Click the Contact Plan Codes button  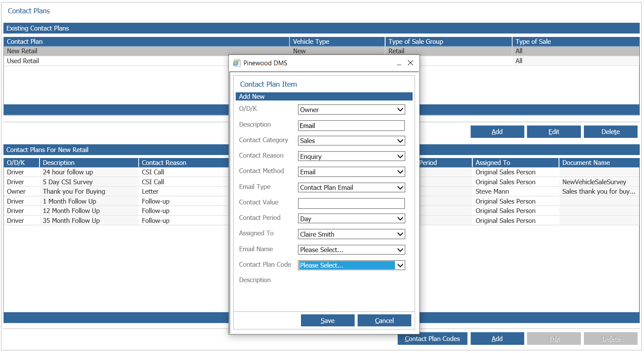point(432,338)
